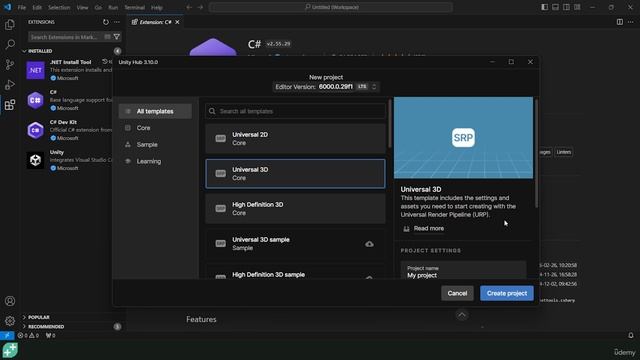Toggle the VS Code primary sidebar layout icon
The width and height of the screenshot is (640, 360).
pos(544,7)
